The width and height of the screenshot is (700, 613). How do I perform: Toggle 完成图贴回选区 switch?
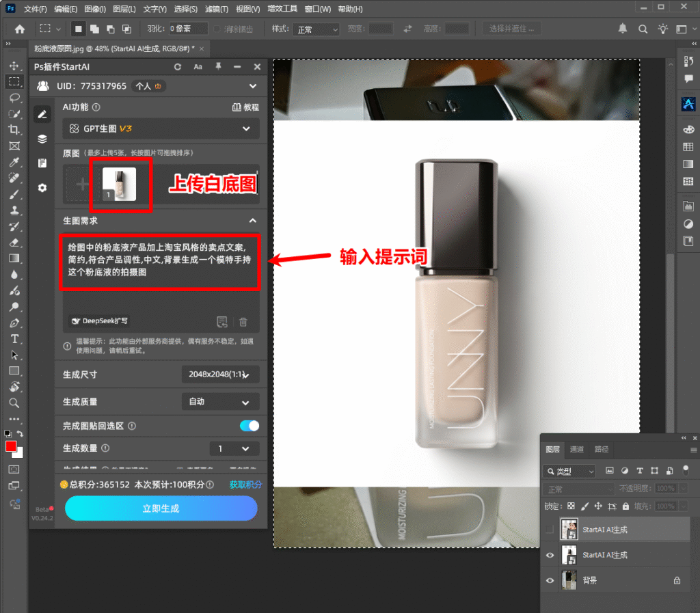coord(249,426)
